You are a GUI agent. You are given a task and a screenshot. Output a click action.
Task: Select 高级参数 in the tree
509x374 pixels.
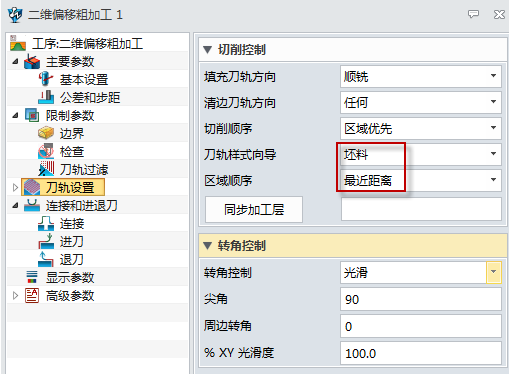70,296
